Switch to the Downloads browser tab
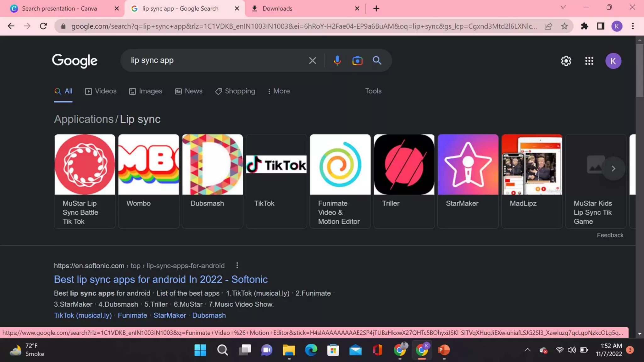644x362 pixels. (277, 8)
